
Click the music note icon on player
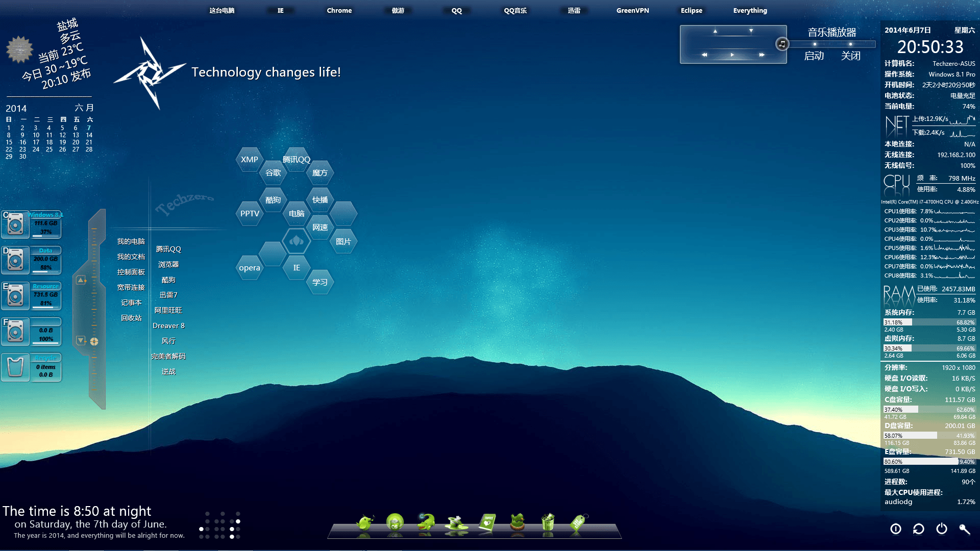point(782,44)
